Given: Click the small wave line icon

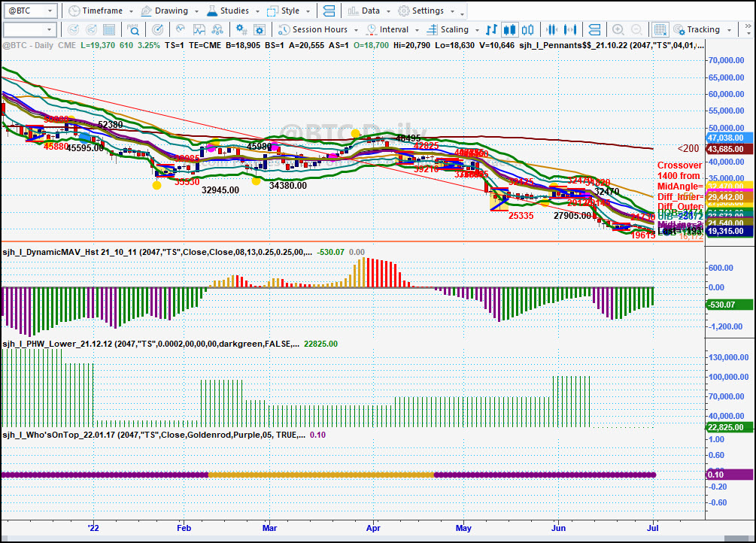Looking at the screenshot, I should [181, 30].
